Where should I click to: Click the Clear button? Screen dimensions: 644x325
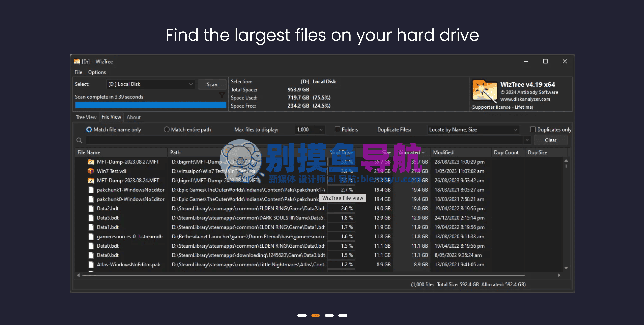click(x=551, y=140)
